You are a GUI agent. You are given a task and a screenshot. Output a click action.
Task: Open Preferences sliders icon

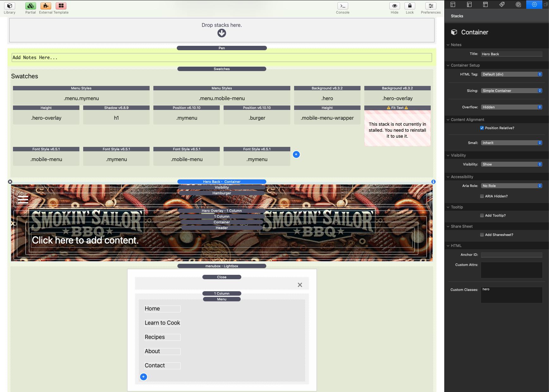click(431, 6)
